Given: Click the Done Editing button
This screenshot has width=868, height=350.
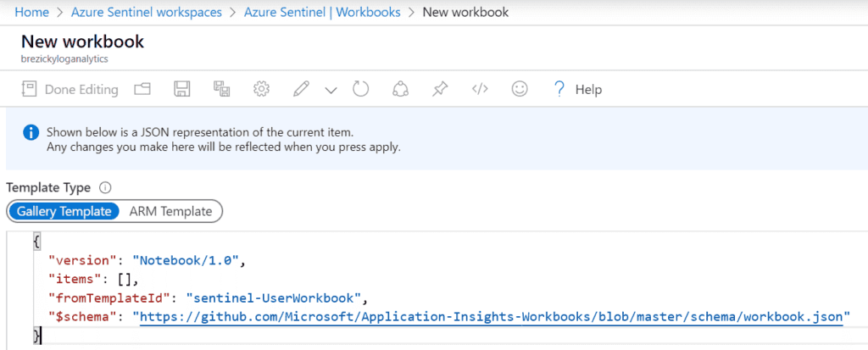Looking at the screenshot, I should tap(70, 89).
